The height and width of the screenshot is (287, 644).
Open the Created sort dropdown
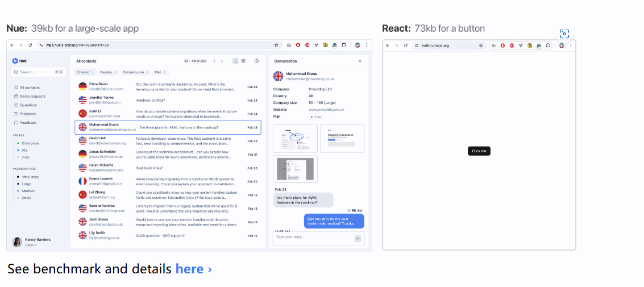[x=85, y=72]
